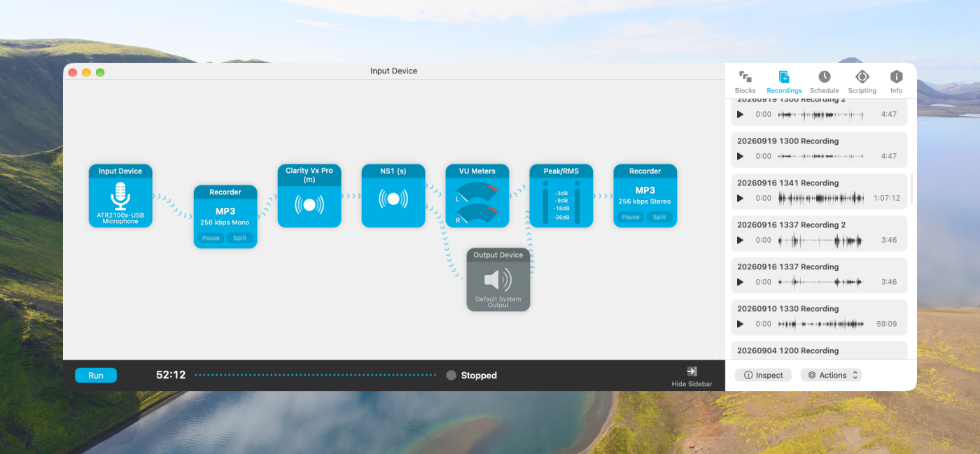Image resolution: width=980 pixels, height=454 pixels.
Task: Open the Scripting tab
Action: 862,81
